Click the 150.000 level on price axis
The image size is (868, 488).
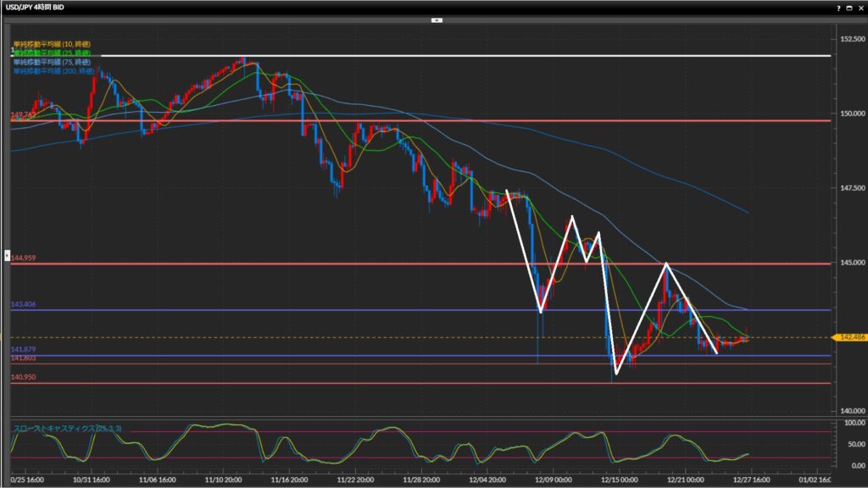click(850, 113)
